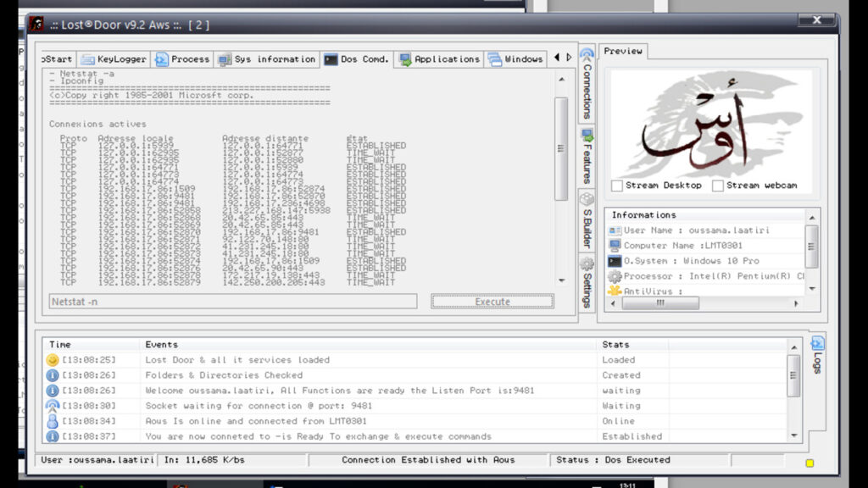Select User Name : oussama.laatiri row
This screenshot has width=868, height=488.
pyautogui.click(x=705, y=230)
